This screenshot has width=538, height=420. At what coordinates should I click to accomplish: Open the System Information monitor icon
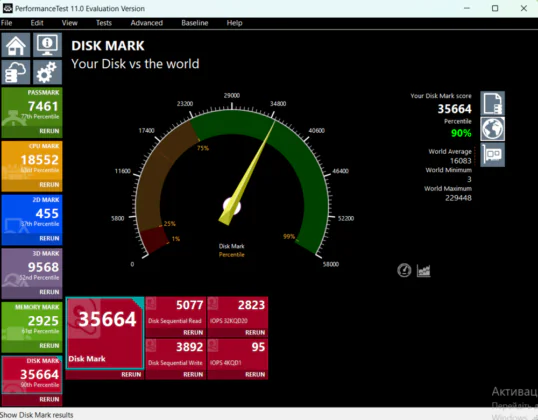coord(47,45)
